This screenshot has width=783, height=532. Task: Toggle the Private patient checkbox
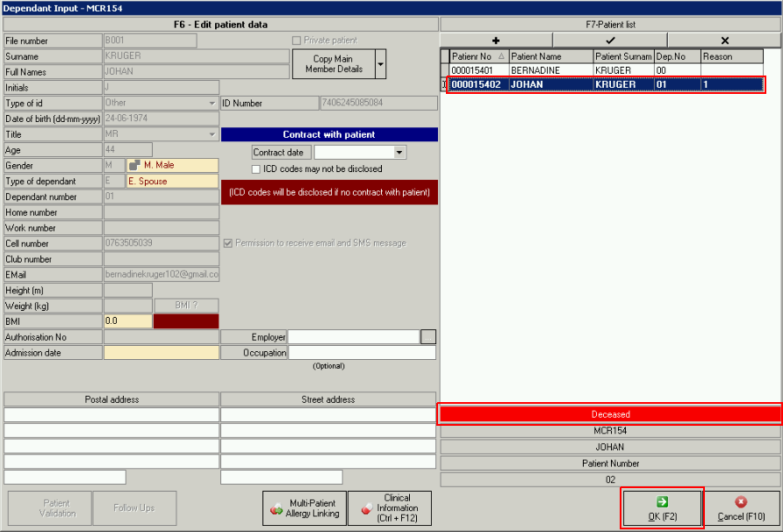tap(296, 40)
